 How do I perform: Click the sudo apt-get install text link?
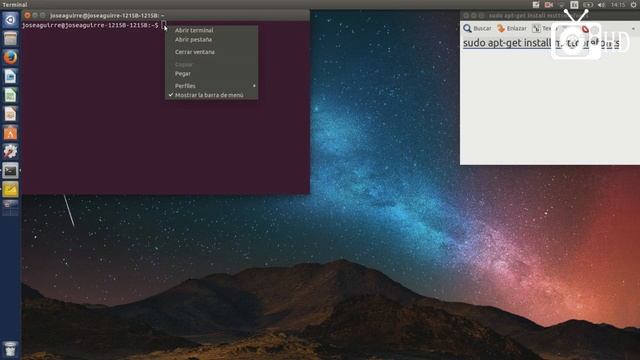pyautogui.click(x=541, y=43)
